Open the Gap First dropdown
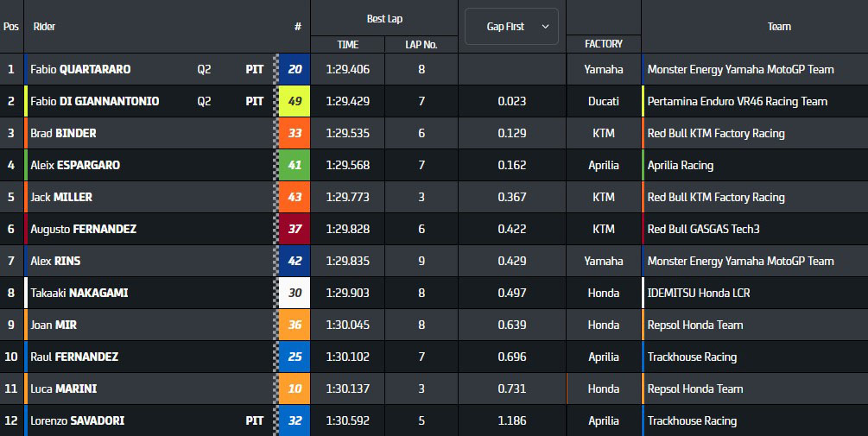The width and height of the screenshot is (868, 436). pyautogui.click(x=511, y=27)
